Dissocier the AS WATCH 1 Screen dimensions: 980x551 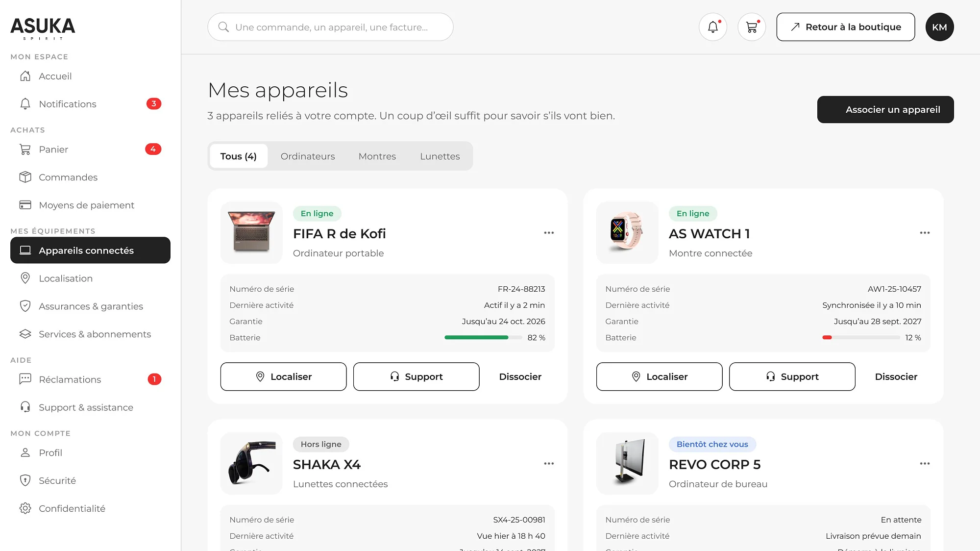[896, 377]
